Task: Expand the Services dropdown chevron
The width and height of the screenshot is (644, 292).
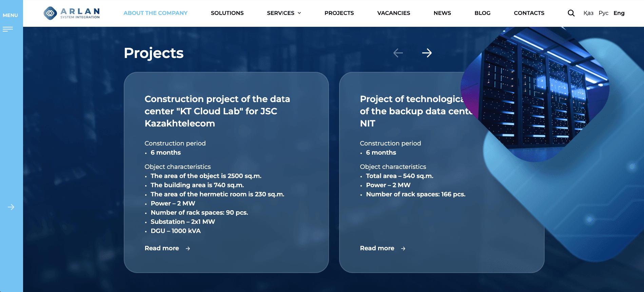Action: tap(299, 13)
